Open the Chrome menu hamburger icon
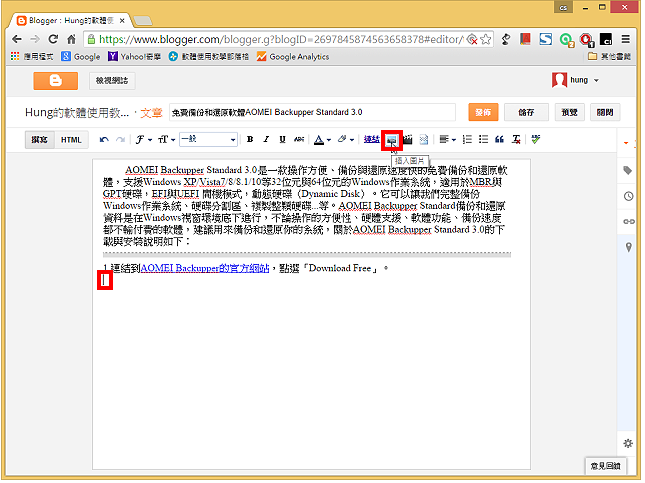 point(625,39)
